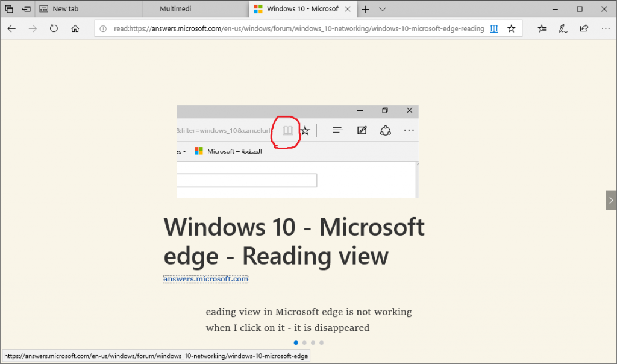The height and width of the screenshot is (364, 617).
Task: Open a new tab with plus button
Action: [x=366, y=9]
